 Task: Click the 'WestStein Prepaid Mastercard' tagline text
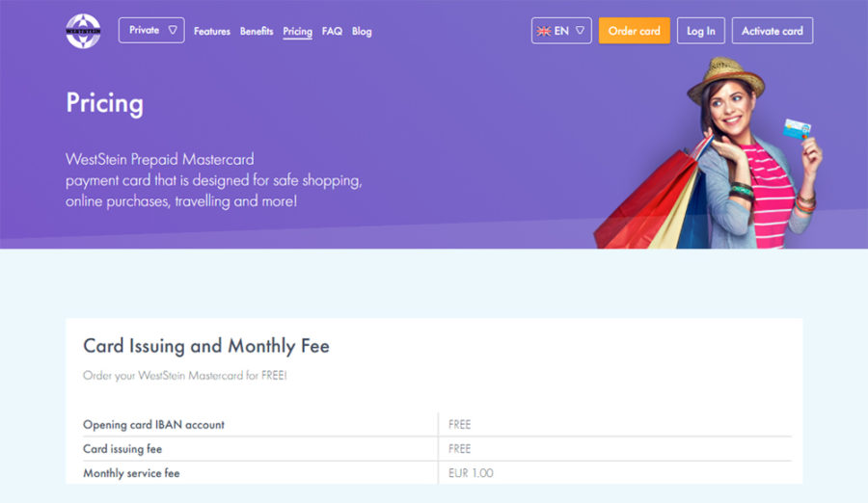tap(160, 159)
